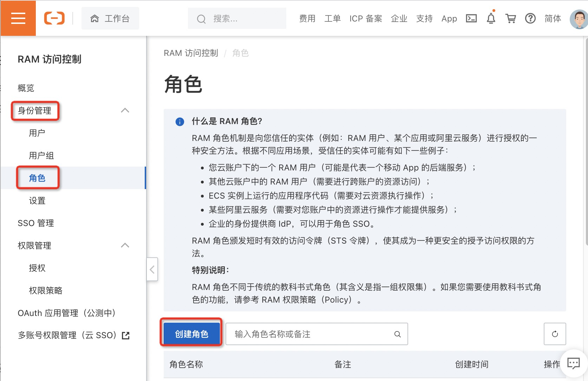Image resolution: width=588 pixels, height=381 pixels.
Task: Launch the Cloud Shell terminal icon
Action: pos(471,18)
